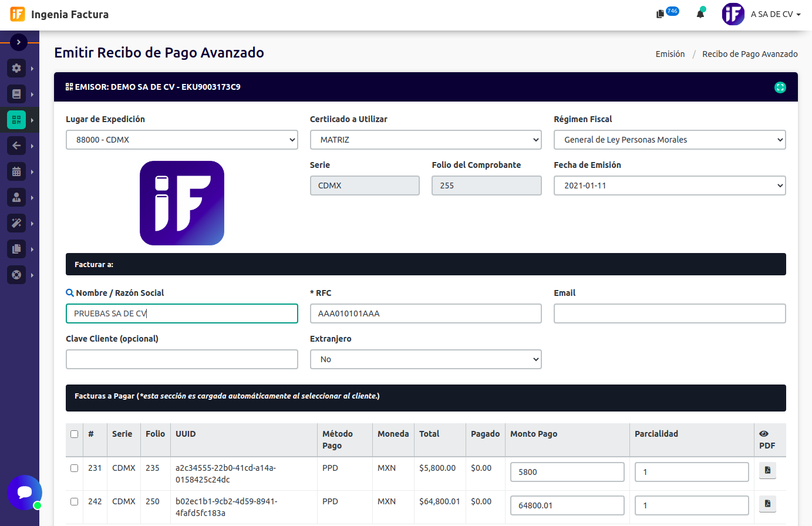Image resolution: width=812 pixels, height=526 pixels.
Task: Open the user profile sidebar icon
Action: pyautogui.click(x=16, y=197)
